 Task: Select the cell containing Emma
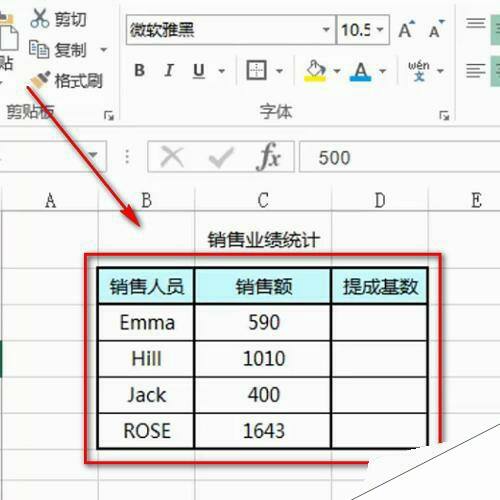pyautogui.click(x=146, y=322)
